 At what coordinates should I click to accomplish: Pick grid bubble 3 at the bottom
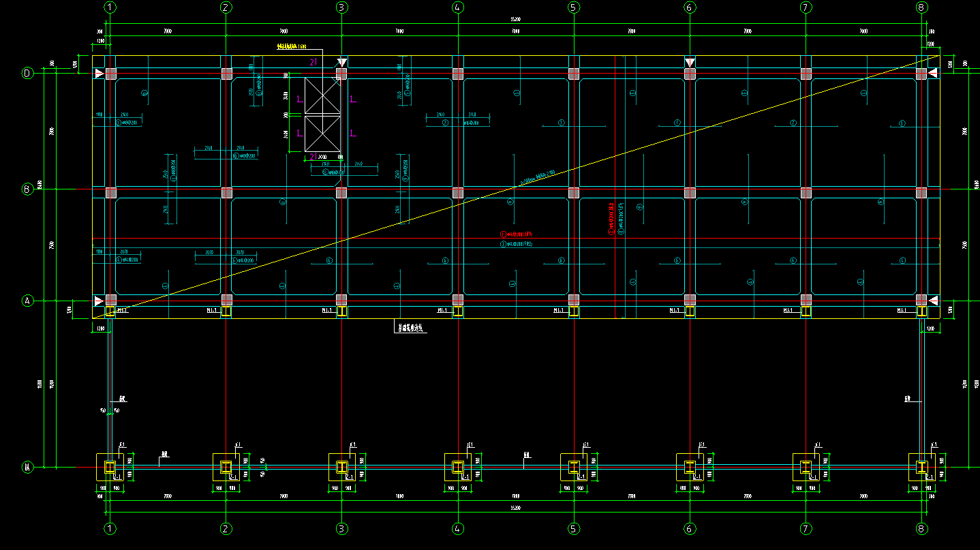click(x=342, y=528)
